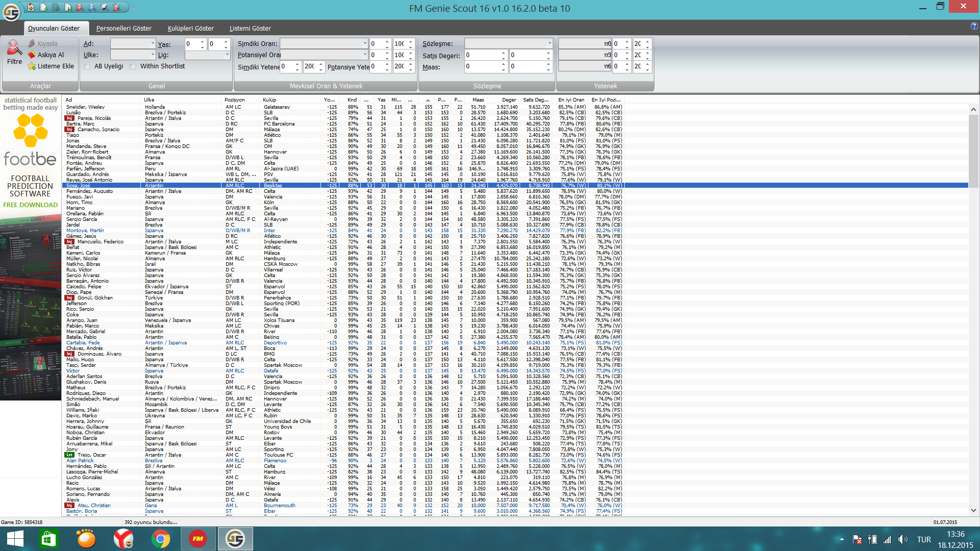The height and width of the screenshot is (551, 980).
Task: Click the greyed Kıyasla compare button
Action: pyautogui.click(x=43, y=43)
